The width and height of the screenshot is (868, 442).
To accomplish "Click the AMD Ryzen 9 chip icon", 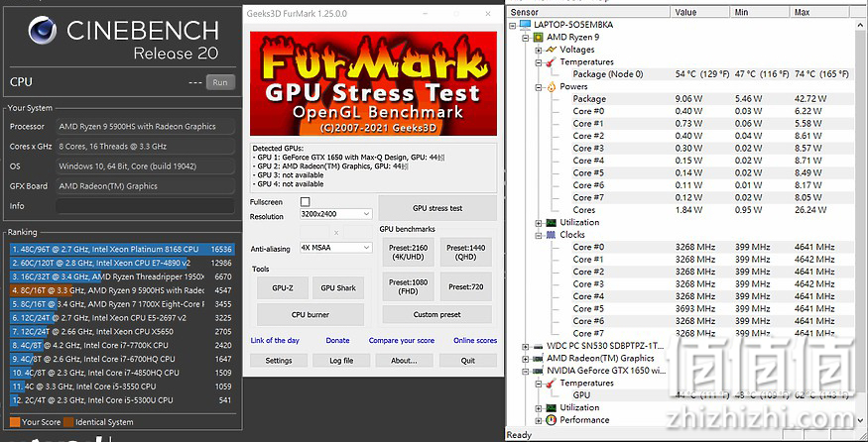I will pyautogui.click(x=538, y=37).
